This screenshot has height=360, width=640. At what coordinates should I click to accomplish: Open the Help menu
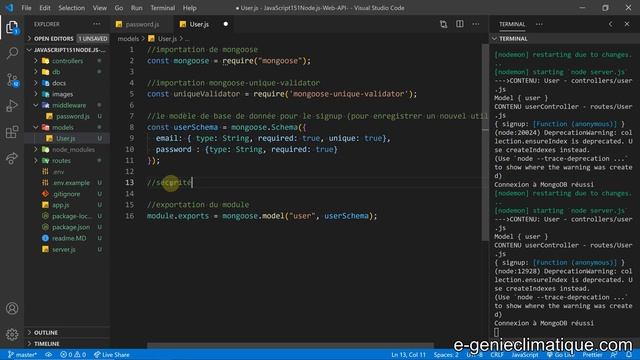[x=189, y=8]
